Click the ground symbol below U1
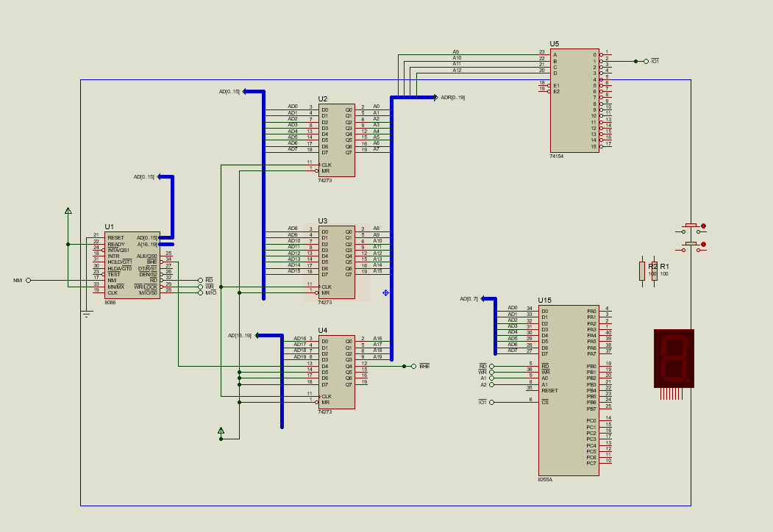 88,314
